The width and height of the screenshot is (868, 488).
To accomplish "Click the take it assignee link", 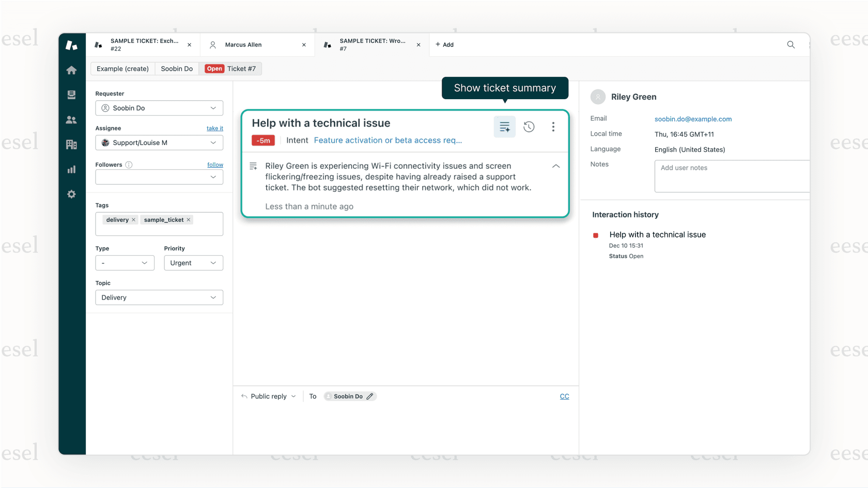I will pyautogui.click(x=215, y=128).
